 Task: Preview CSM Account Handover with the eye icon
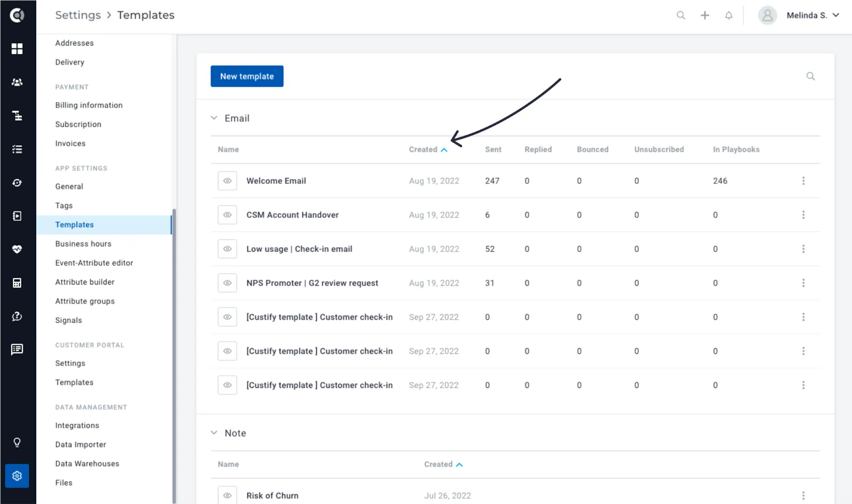coord(227,215)
